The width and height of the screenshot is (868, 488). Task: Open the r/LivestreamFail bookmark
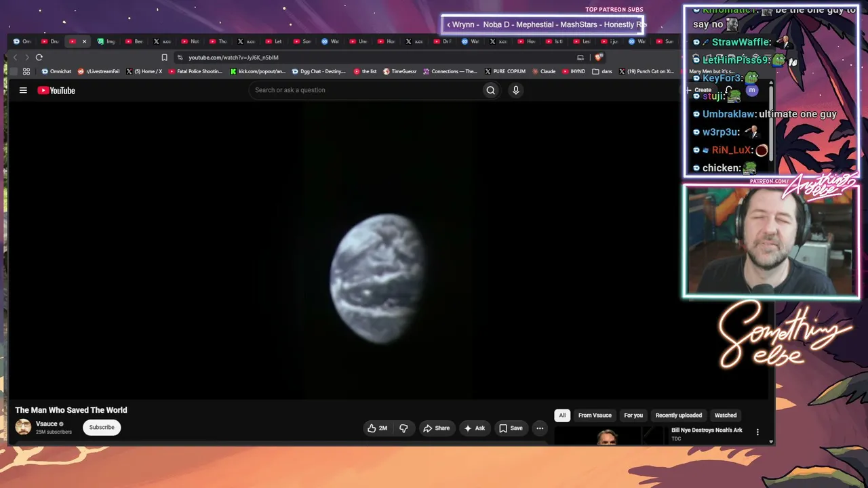click(98, 71)
